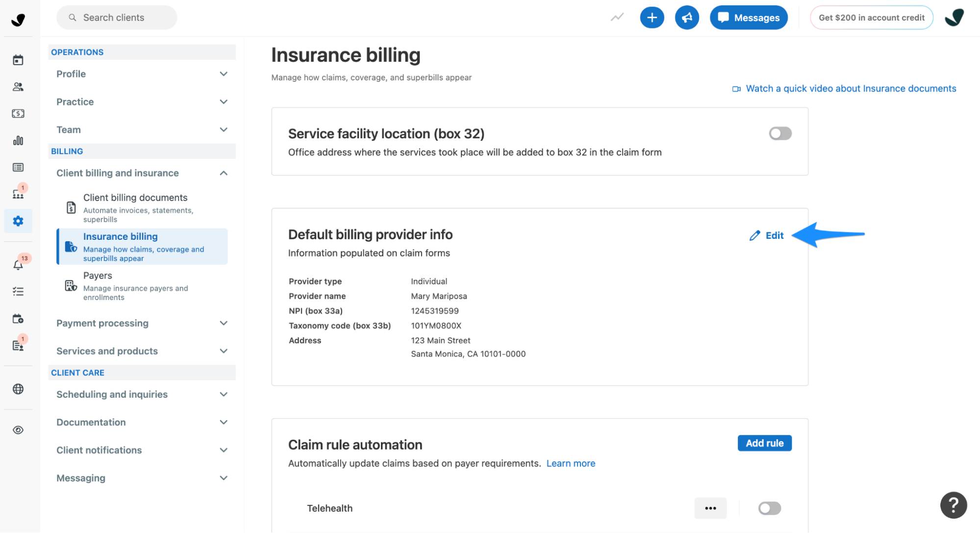
Task: Open the clients list icon in sidebar
Action: click(x=18, y=87)
